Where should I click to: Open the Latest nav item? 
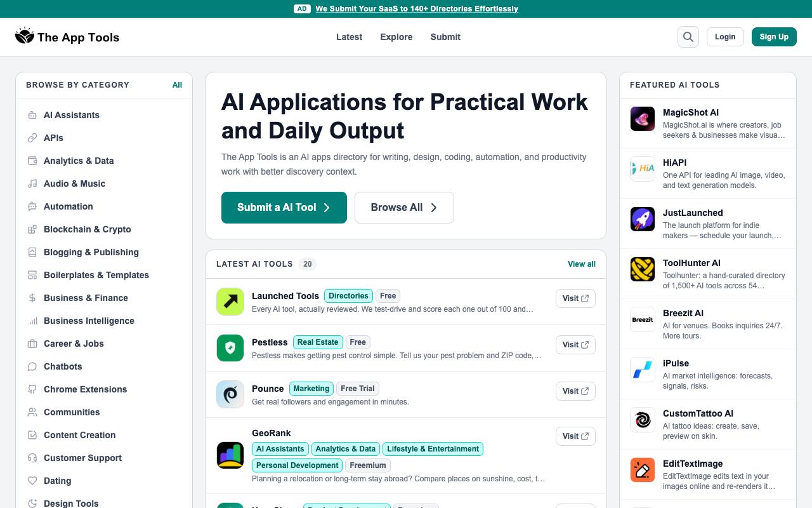click(x=349, y=37)
